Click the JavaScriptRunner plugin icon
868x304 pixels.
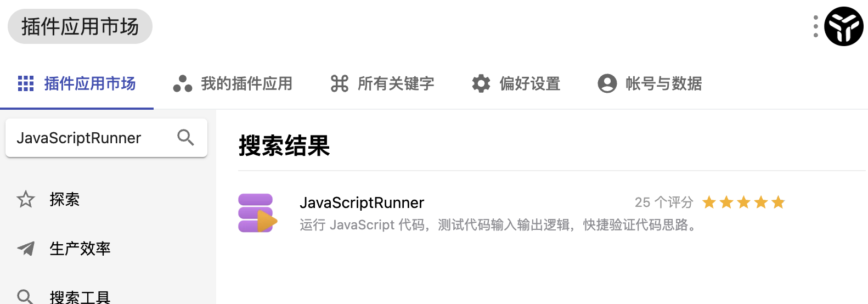pyautogui.click(x=258, y=213)
